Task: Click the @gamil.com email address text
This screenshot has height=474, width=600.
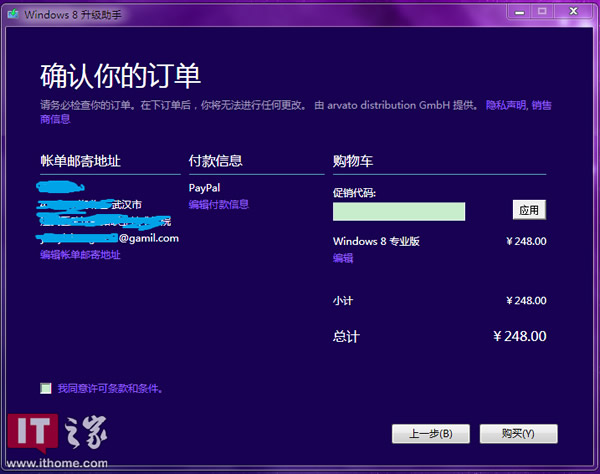Action: [x=148, y=238]
